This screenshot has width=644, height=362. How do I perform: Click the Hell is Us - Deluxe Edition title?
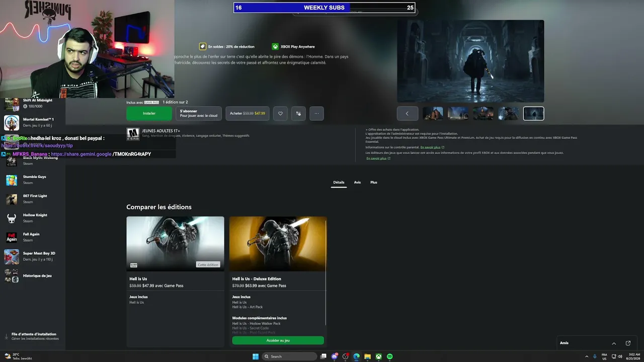coord(257,279)
